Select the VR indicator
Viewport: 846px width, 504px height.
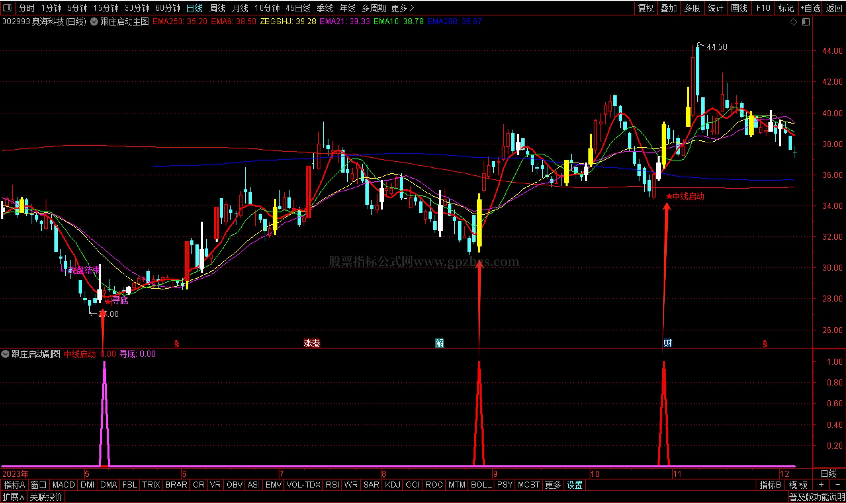click(215, 485)
